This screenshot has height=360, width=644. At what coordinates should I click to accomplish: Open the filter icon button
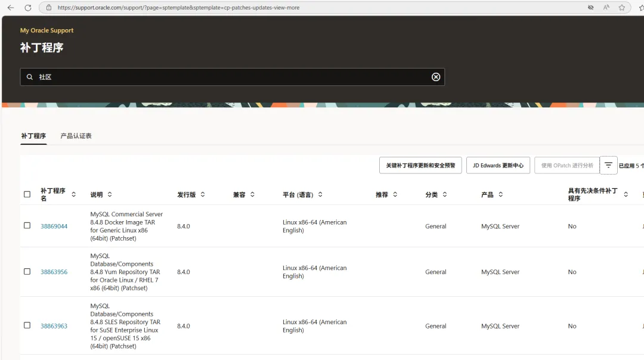(608, 165)
